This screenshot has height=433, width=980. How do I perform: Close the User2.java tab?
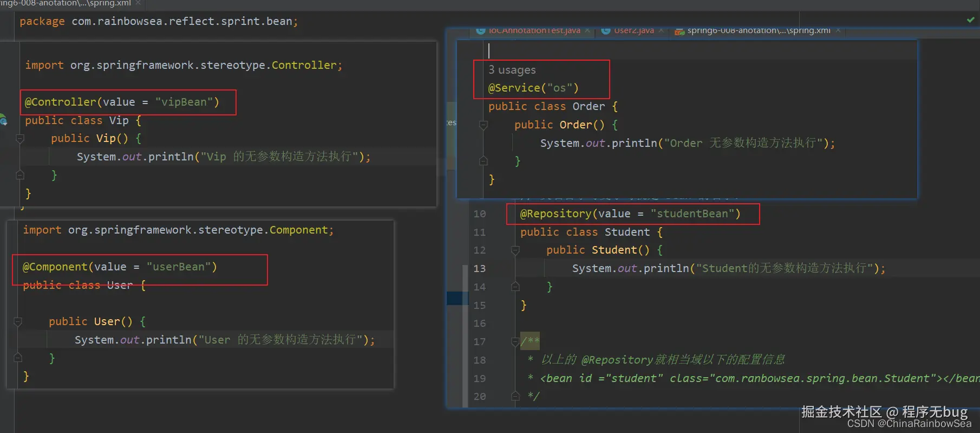[x=661, y=30]
